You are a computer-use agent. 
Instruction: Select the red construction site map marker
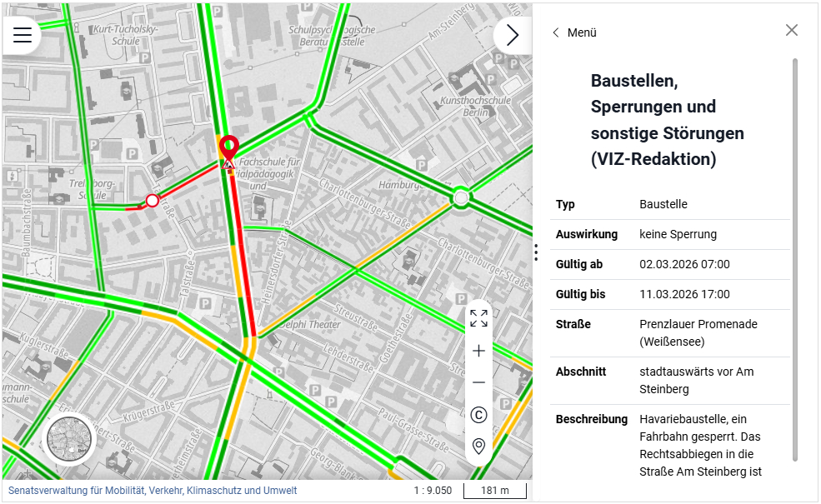click(228, 152)
